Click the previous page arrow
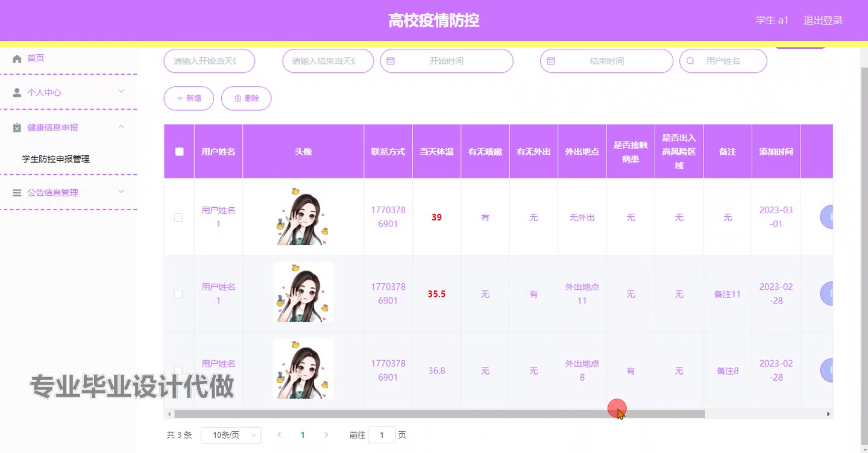The image size is (868, 453). [x=278, y=435]
